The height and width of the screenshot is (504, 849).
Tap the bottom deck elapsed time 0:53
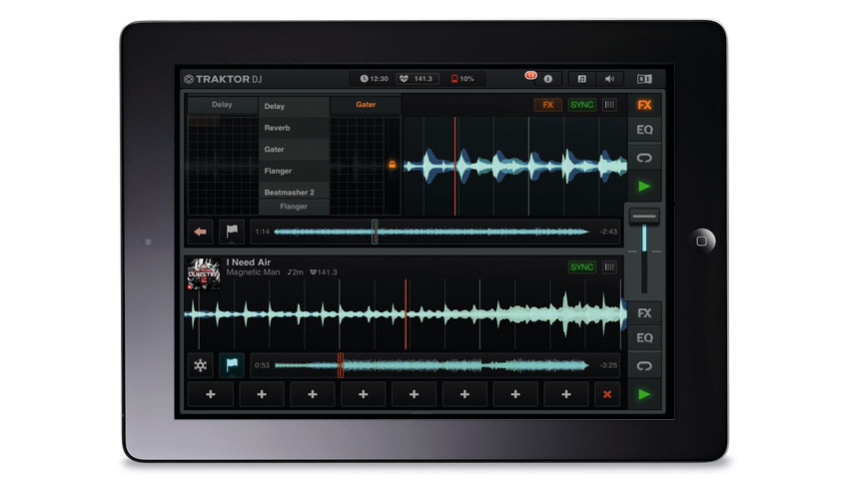(x=262, y=365)
